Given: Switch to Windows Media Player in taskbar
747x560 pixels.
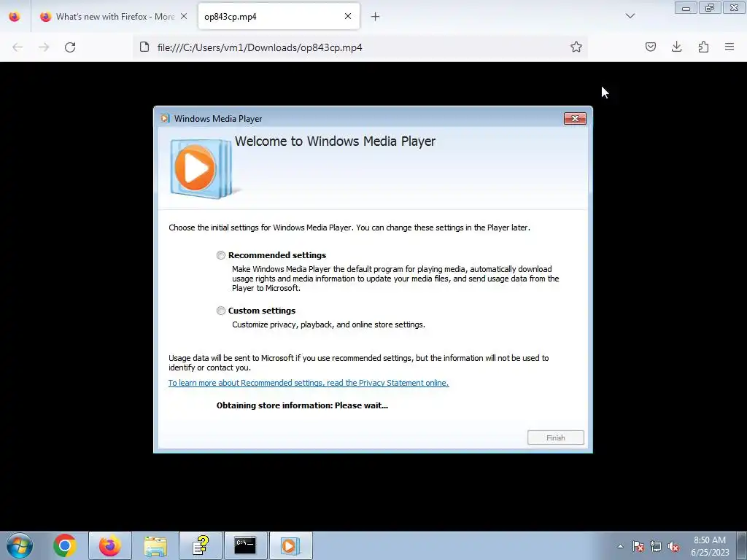Looking at the screenshot, I should [x=291, y=545].
